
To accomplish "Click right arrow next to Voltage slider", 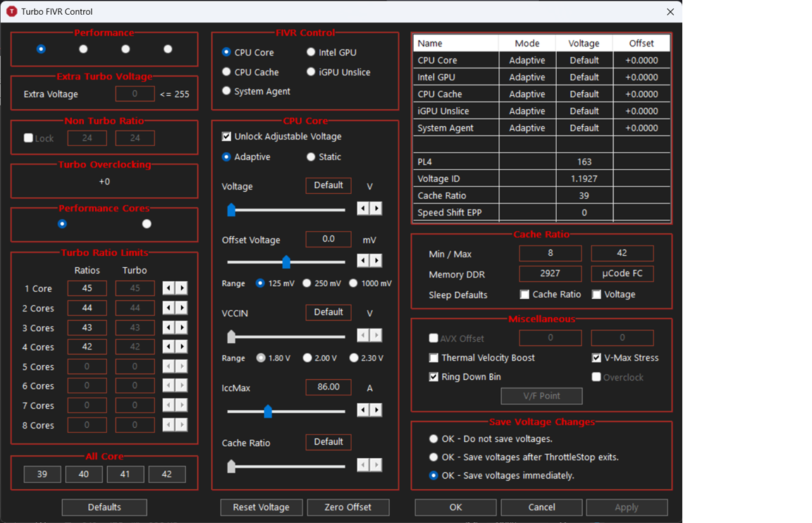I will [376, 209].
